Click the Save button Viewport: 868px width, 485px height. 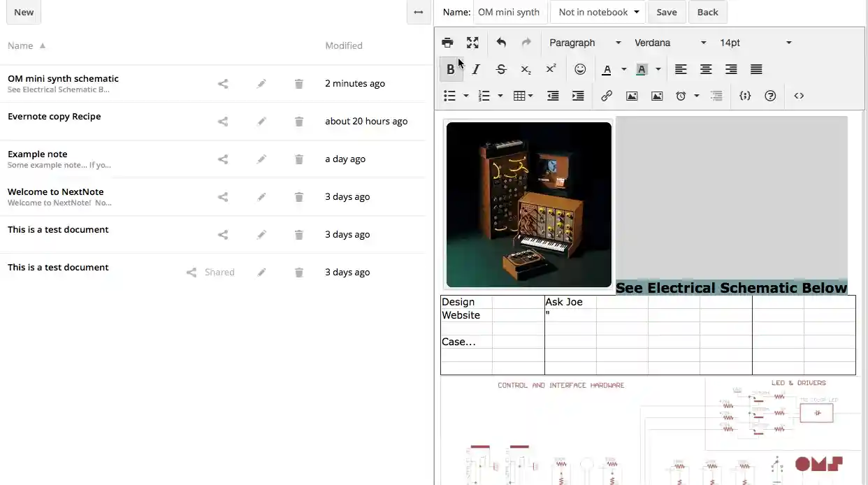tap(666, 12)
